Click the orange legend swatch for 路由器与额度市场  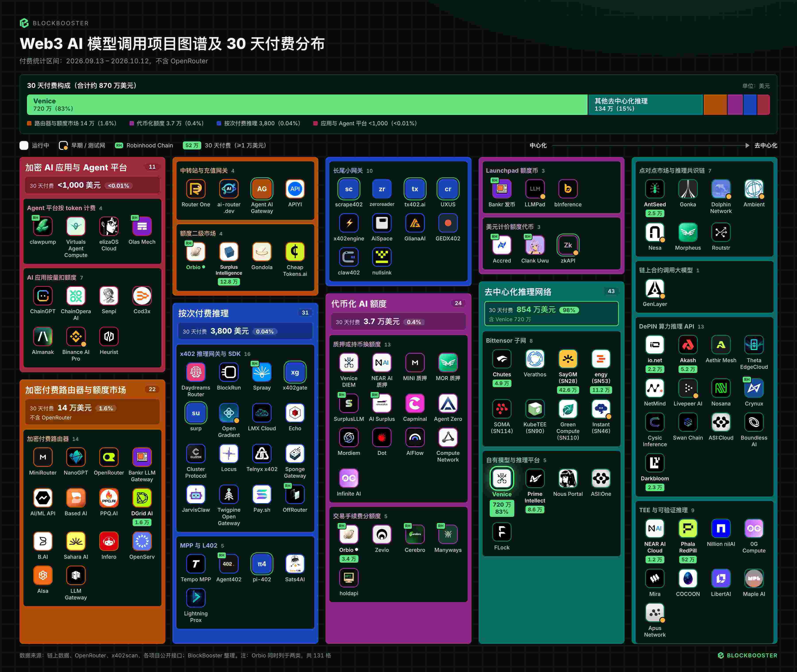coord(29,124)
